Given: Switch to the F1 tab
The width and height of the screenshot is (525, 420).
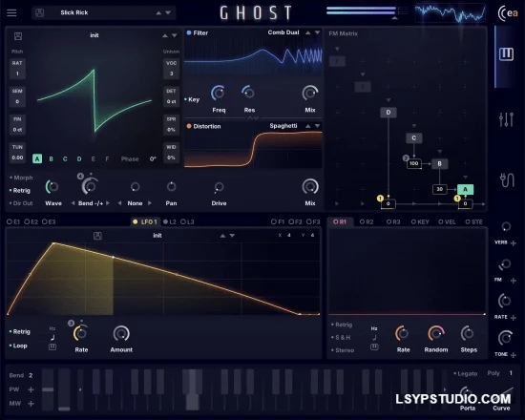Looking at the screenshot, I should point(278,221).
